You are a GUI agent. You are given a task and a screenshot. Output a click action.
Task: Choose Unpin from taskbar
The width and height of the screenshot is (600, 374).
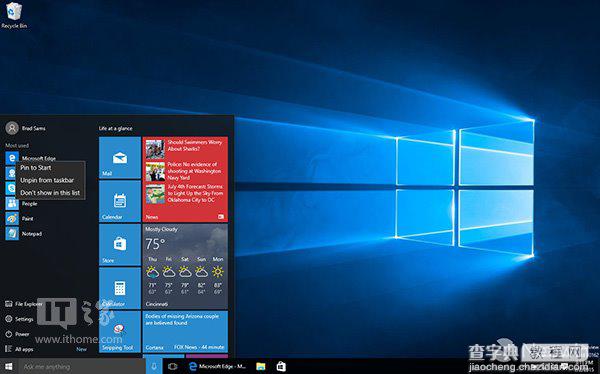[x=47, y=180]
